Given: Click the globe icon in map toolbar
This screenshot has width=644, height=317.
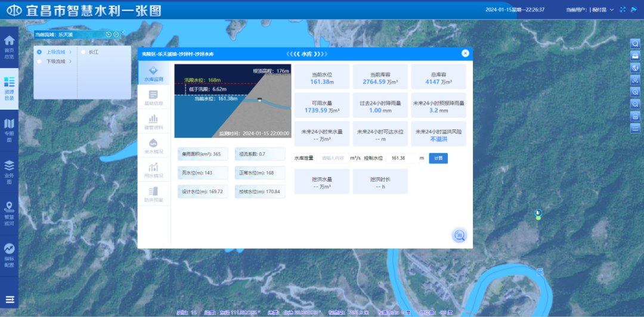Looking at the screenshot, I should pos(635,68).
